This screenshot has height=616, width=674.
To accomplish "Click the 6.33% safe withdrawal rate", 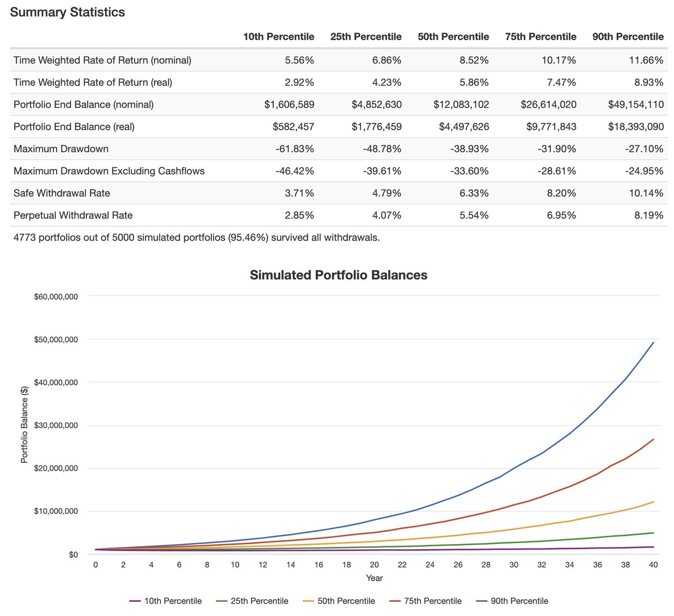I will 475,193.
